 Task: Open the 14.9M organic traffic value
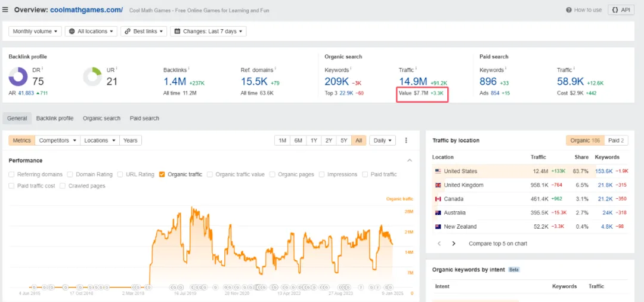[x=413, y=81]
